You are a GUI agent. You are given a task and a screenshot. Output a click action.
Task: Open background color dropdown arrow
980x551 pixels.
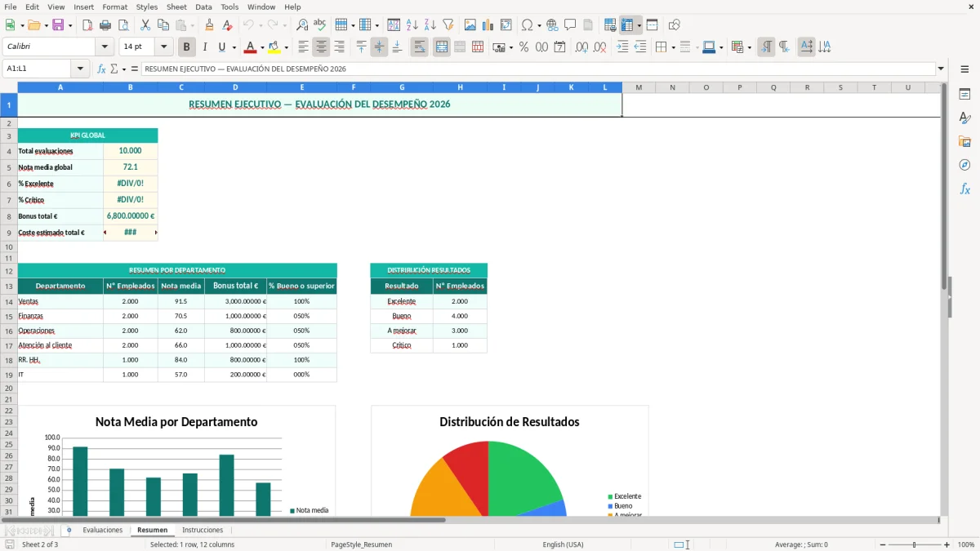click(286, 47)
